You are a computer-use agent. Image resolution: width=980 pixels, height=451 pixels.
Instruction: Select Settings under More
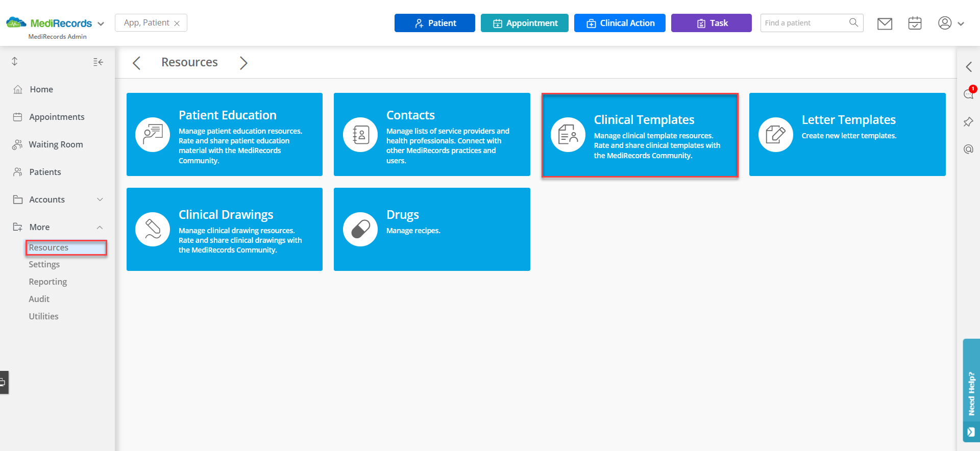(44, 264)
